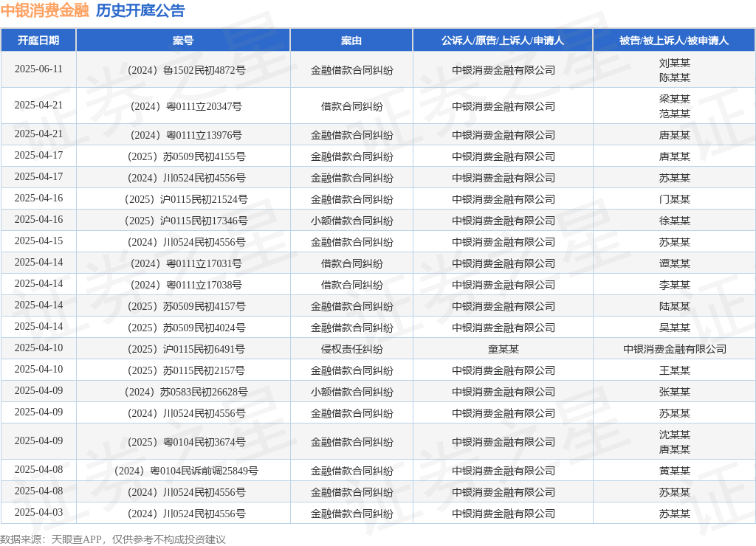This screenshot has height=546, width=756.
Task: Click defendant 张某某
Action: coord(674,392)
